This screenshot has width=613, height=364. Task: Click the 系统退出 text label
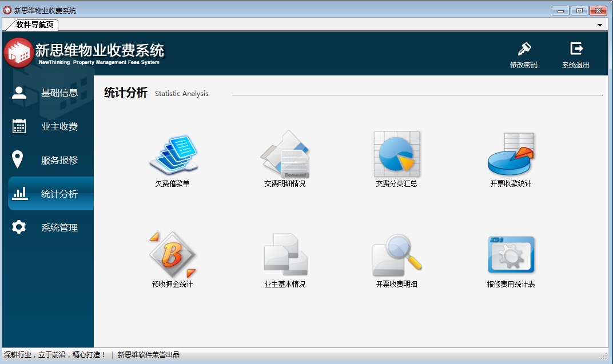pyautogui.click(x=576, y=65)
